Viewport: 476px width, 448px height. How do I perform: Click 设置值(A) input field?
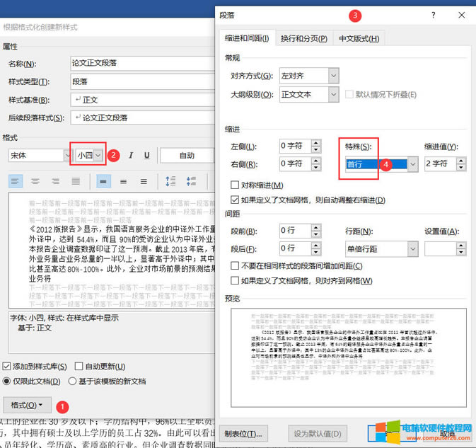441,248
